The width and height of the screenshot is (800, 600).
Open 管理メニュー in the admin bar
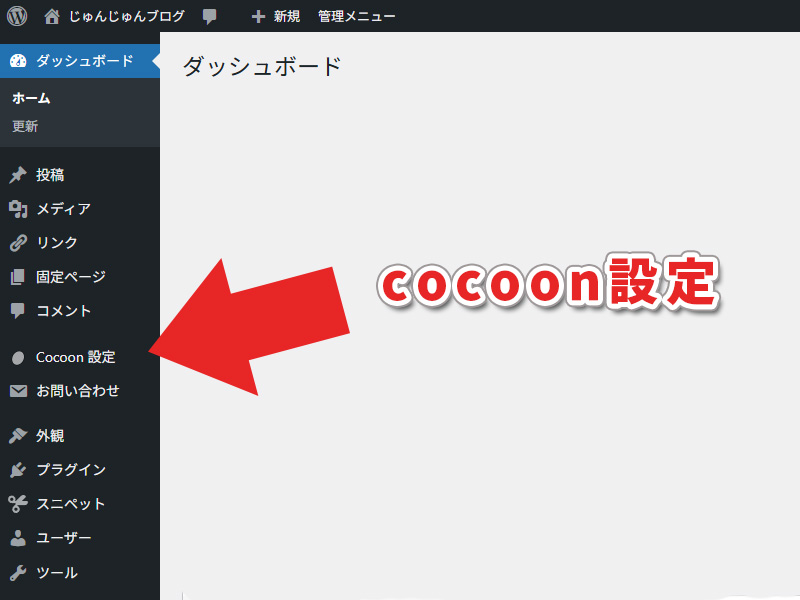(x=357, y=17)
